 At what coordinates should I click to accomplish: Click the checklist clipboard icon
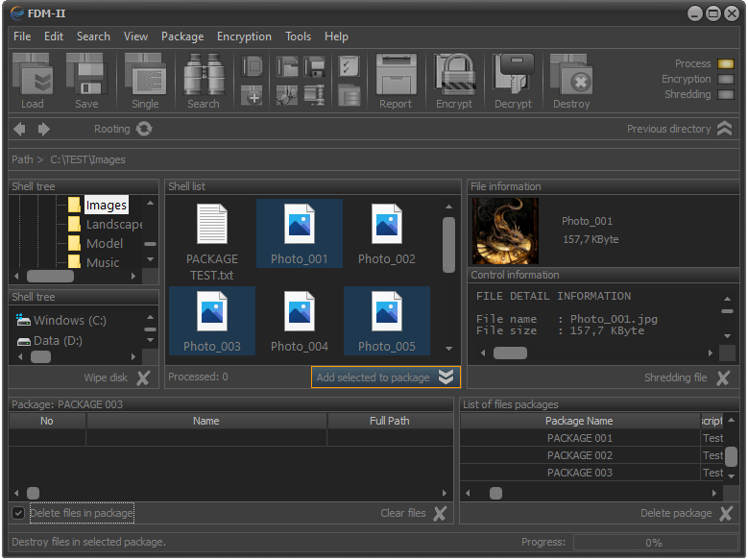tap(350, 66)
